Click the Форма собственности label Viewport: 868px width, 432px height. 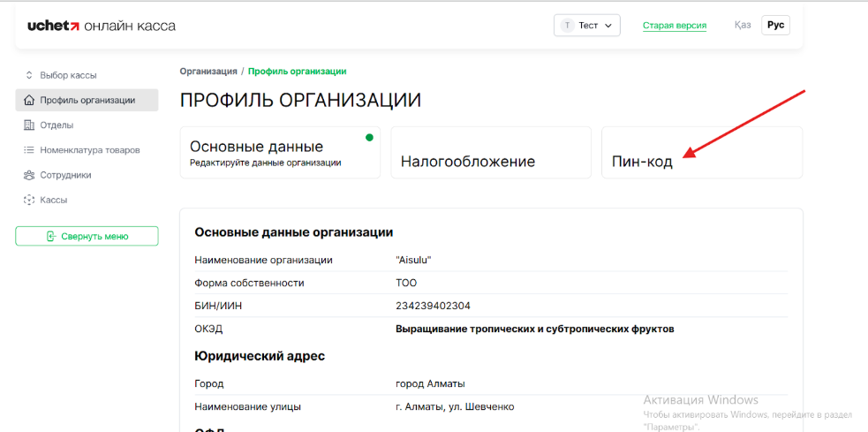click(250, 283)
